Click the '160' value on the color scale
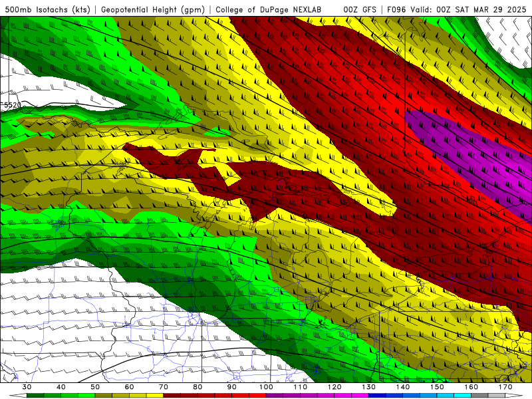 click(471, 387)
